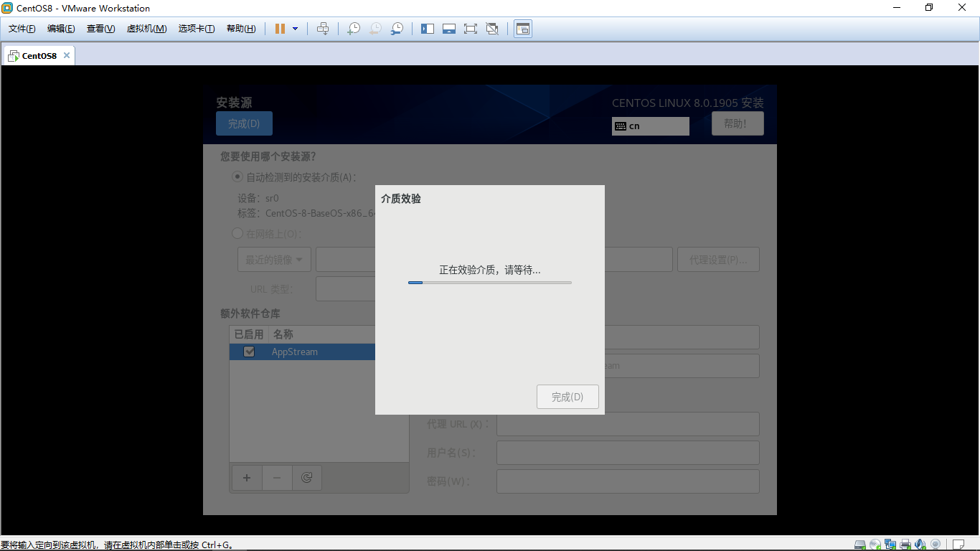The width and height of the screenshot is (980, 551).
Task: Click the cn keyboard layout field
Action: pos(651,126)
